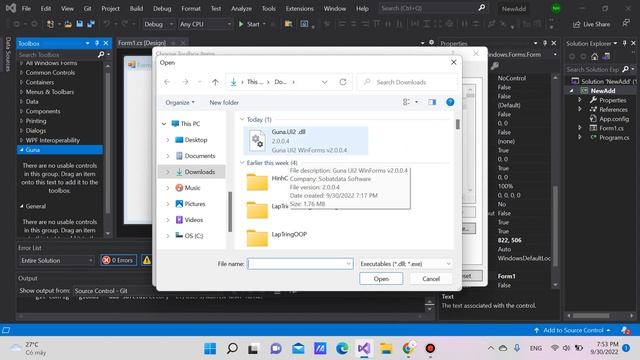Open the Entire Solution scope dropdown
Viewport: 640px width, 360px height.
click(57, 260)
